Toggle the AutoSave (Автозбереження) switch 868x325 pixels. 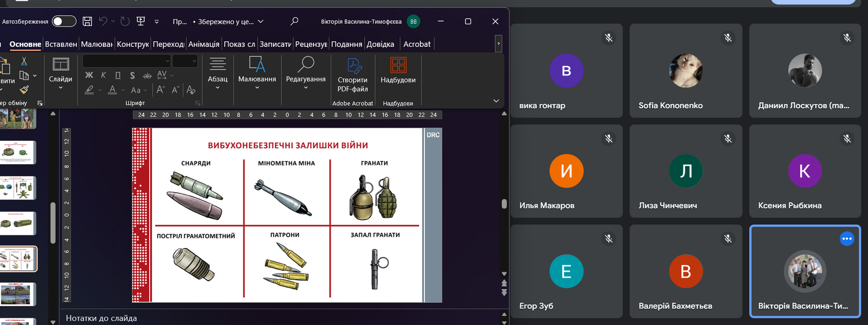point(64,22)
